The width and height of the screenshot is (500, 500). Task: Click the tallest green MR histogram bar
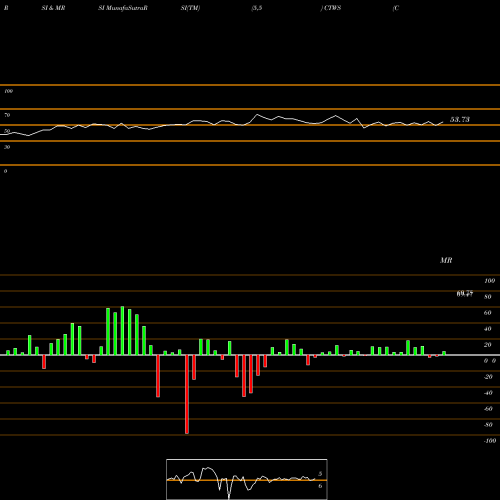122,331
